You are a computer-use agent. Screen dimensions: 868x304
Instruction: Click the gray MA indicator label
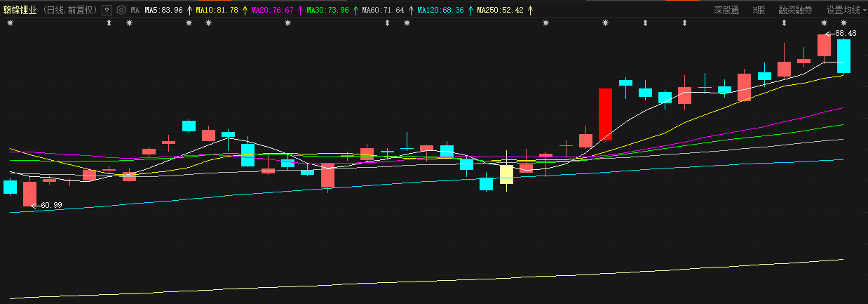click(x=135, y=11)
